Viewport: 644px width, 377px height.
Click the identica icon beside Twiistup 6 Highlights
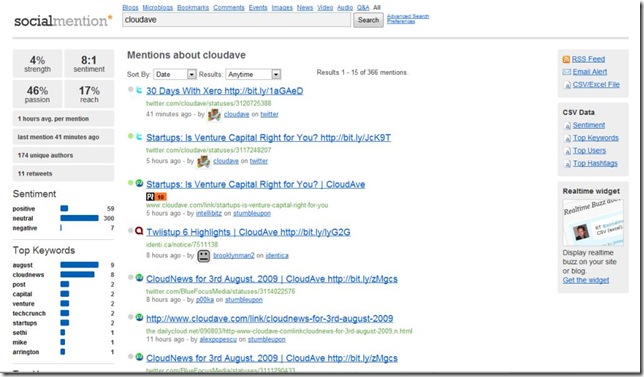click(x=139, y=231)
